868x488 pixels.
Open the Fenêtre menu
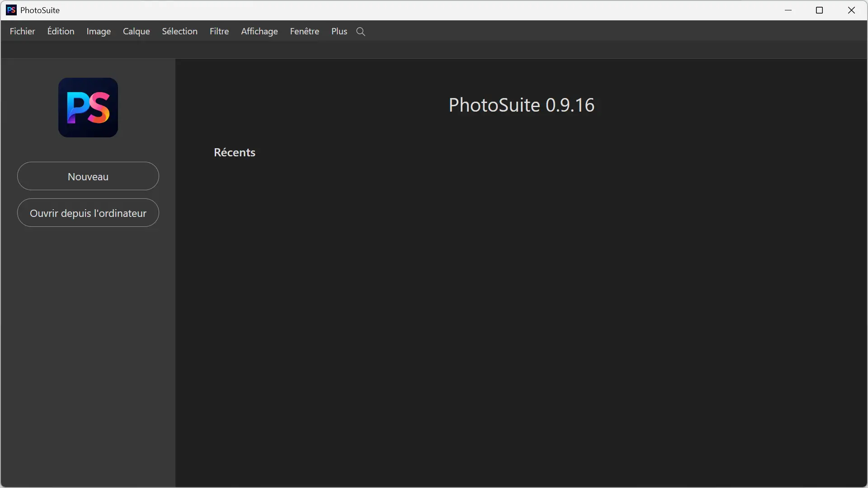pos(305,31)
